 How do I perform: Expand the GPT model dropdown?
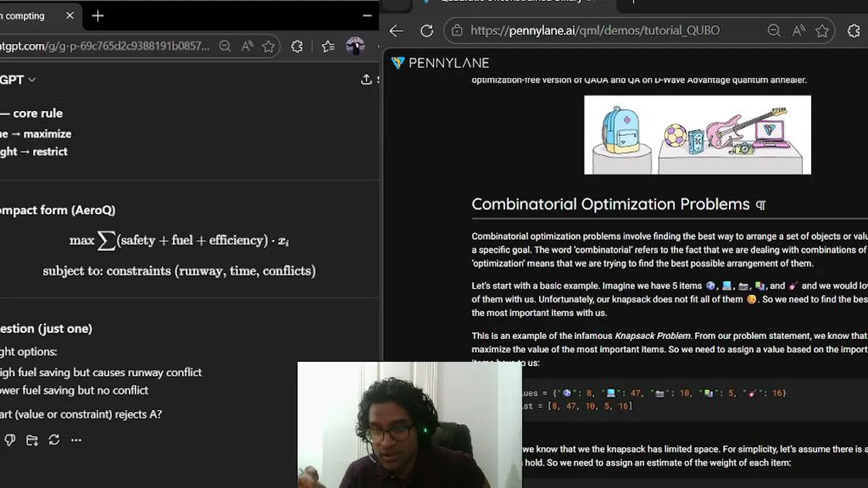pos(18,79)
